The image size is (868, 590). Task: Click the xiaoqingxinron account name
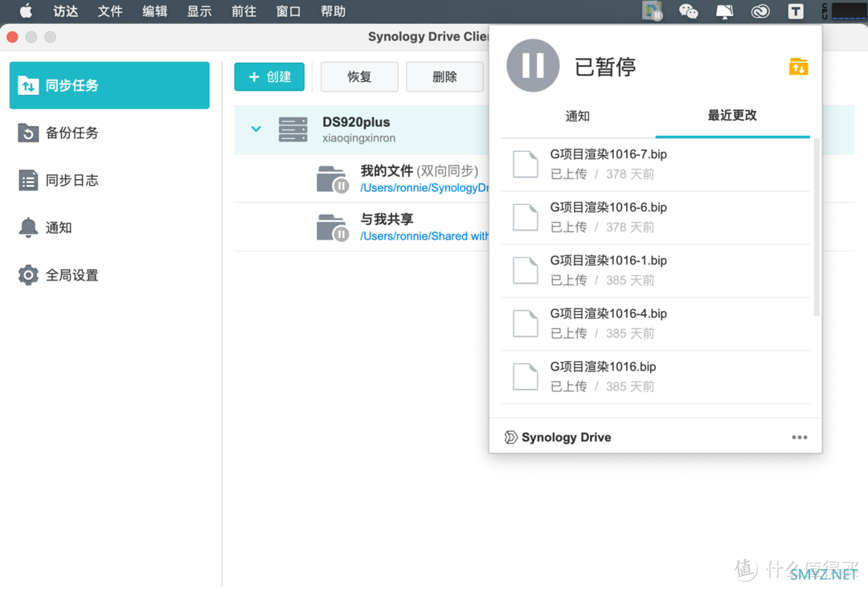click(x=358, y=137)
